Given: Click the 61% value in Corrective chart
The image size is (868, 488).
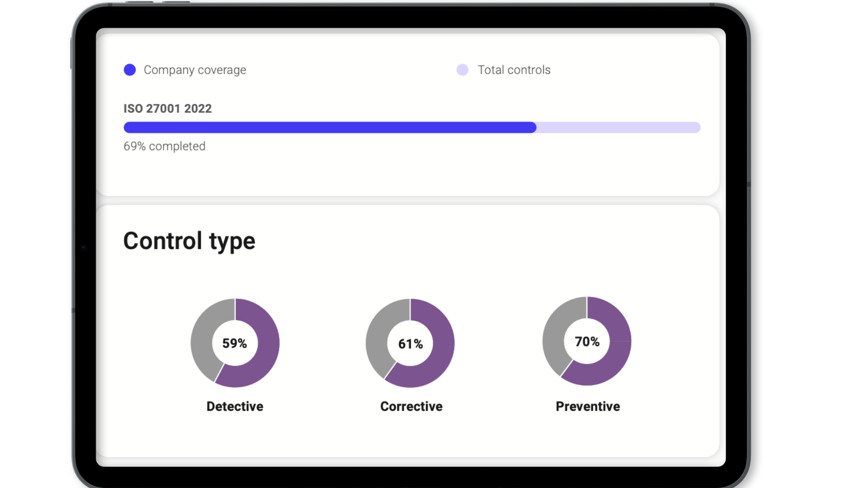Looking at the screenshot, I should point(410,344).
